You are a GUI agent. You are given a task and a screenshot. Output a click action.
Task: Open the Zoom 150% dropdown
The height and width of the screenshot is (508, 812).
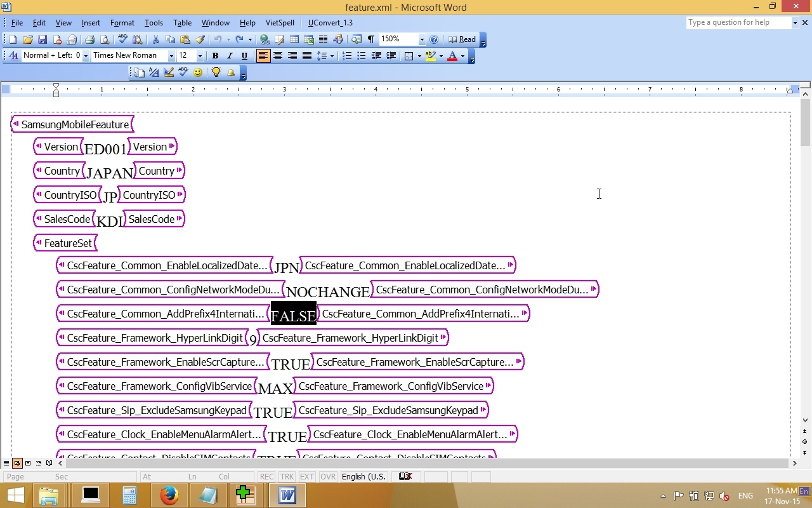click(x=422, y=39)
